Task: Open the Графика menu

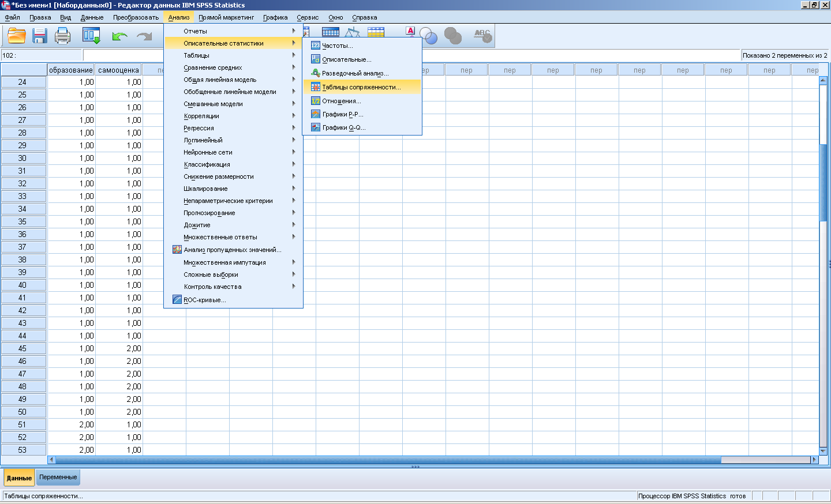Action: [x=275, y=17]
